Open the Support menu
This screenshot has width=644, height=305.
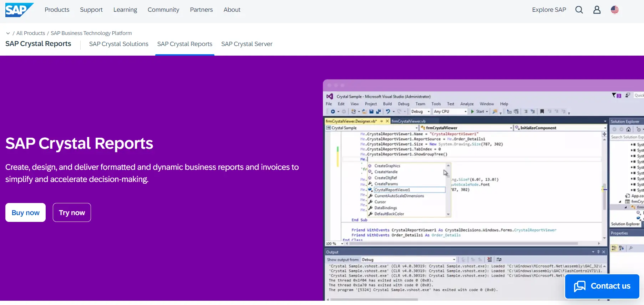point(91,10)
